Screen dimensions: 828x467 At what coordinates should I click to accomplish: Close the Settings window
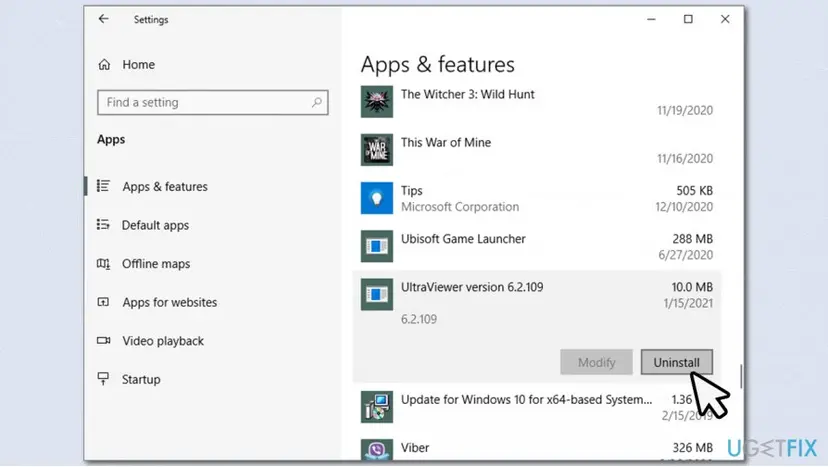pyautogui.click(x=725, y=19)
